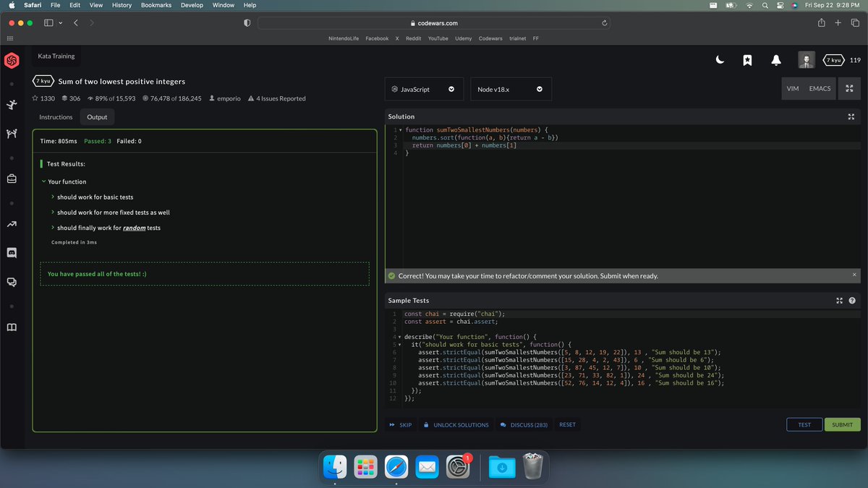Open the Leaderboards trend sidebar icon

(12, 224)
